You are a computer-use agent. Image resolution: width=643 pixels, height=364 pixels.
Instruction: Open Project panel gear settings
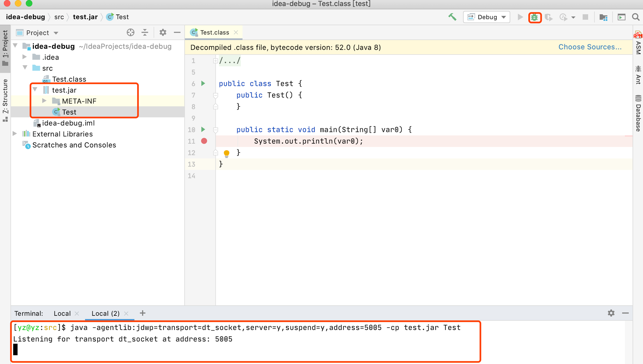pyautogui.click(x=163, y=33)
